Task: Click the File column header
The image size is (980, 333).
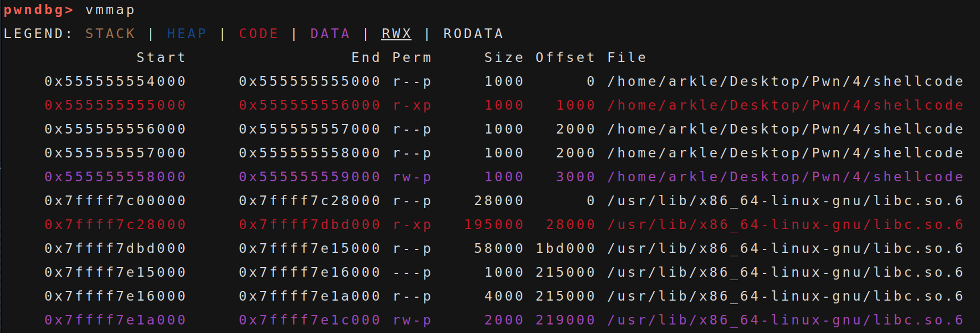Action: coord(626,58)
